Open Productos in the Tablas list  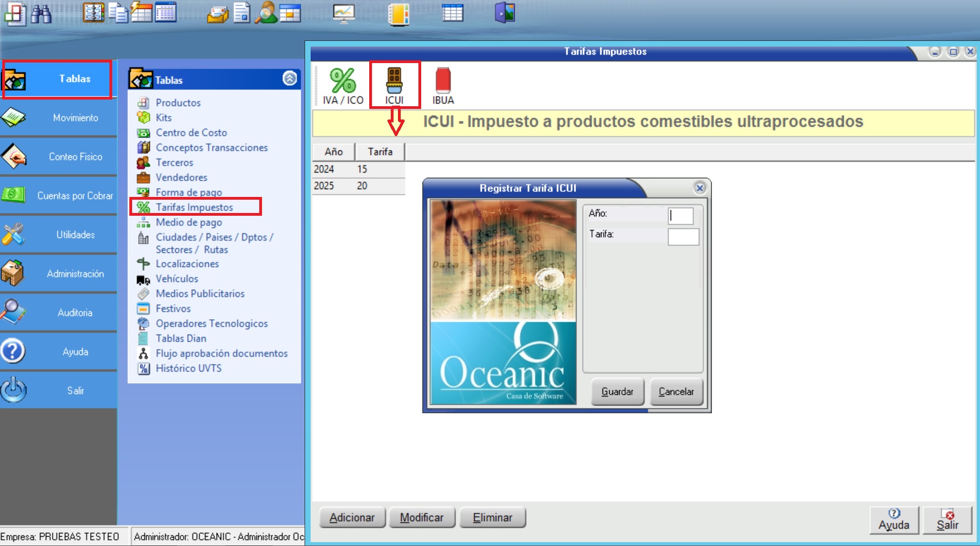coord(178,103)
